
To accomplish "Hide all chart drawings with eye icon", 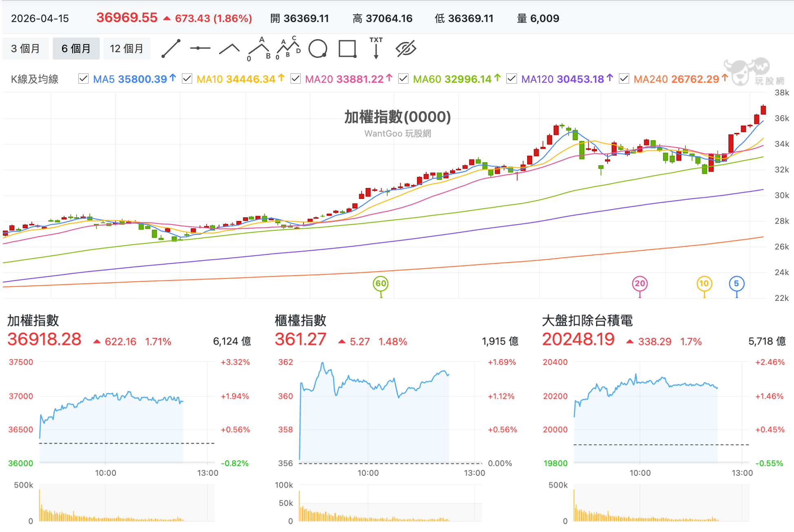I will [406, 49].
